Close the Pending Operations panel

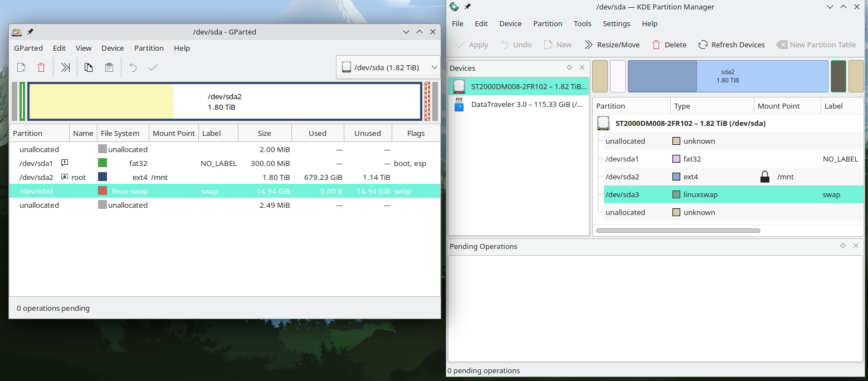coord(856,246)
